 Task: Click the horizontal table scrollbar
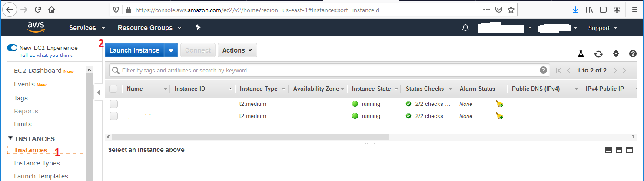pos(250,137)
